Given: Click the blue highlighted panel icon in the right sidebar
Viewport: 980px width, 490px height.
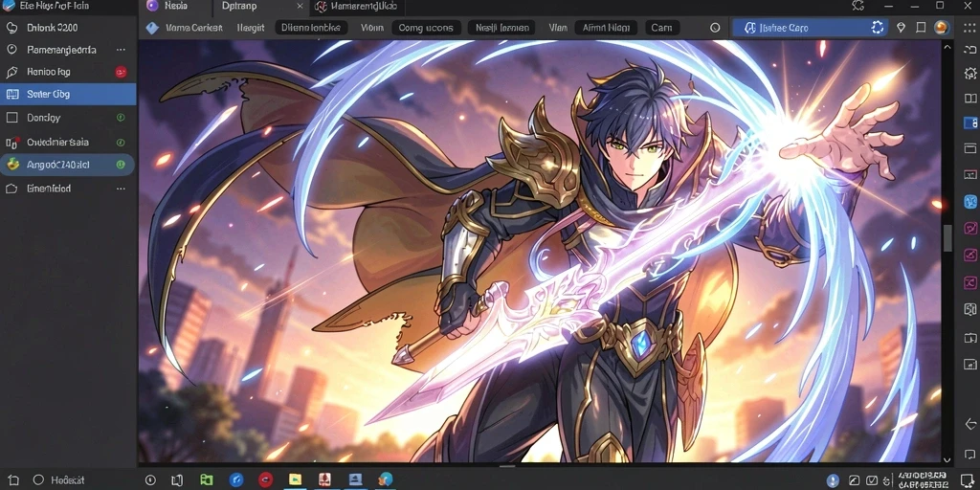Looking at the screenshot, I should (x=970, y=122).
